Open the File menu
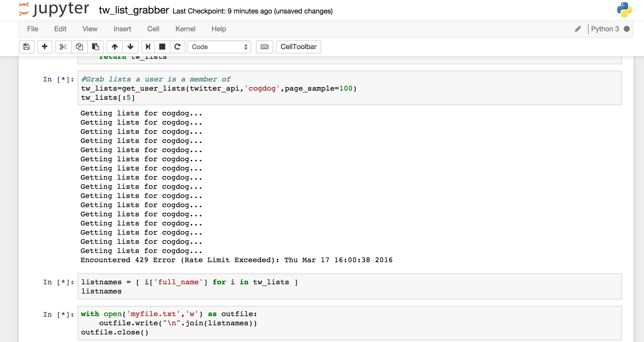 33,29
